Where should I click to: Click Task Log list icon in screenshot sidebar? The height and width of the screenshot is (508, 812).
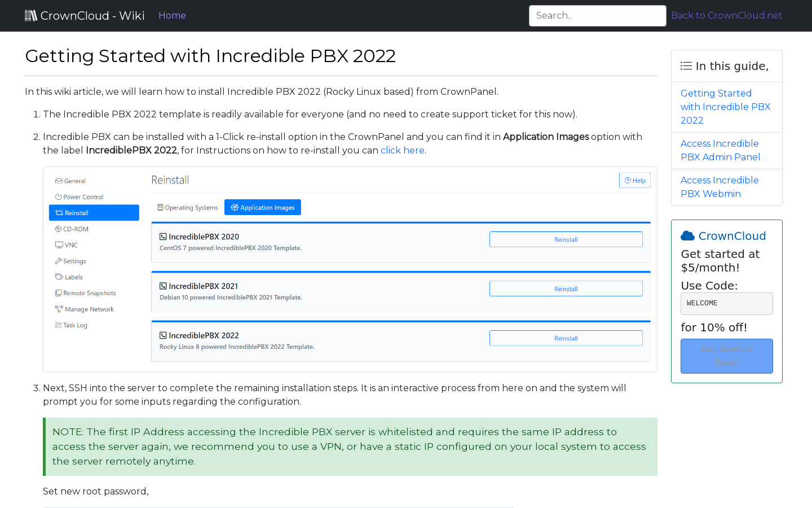tap(58, 325)
